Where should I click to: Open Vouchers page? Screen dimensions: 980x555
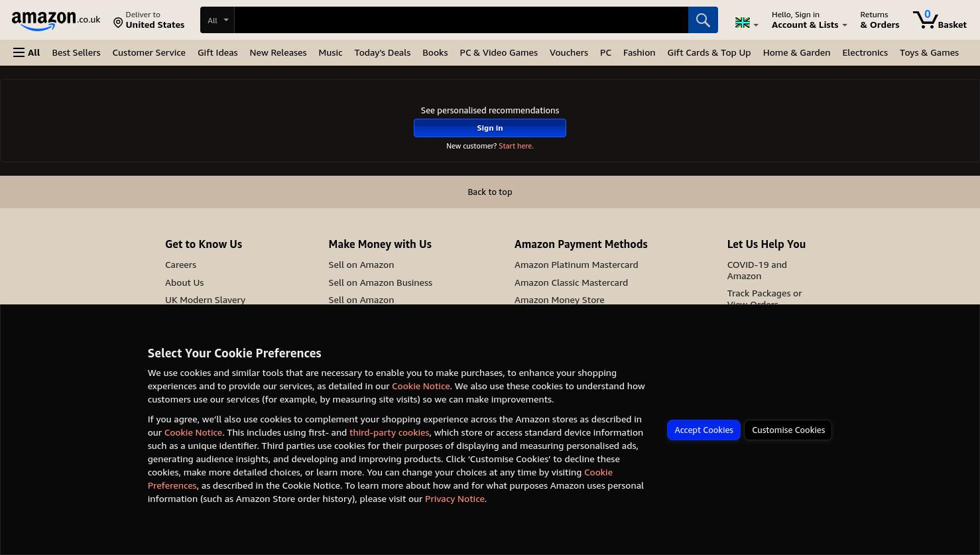coord(569,52)
